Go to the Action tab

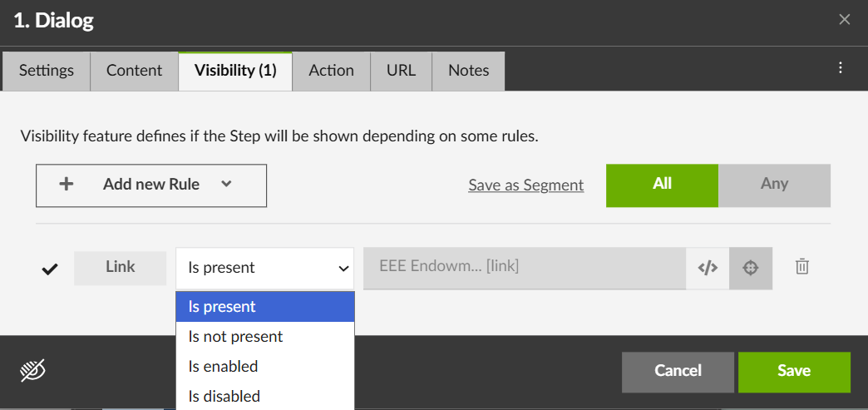point(331,71)
